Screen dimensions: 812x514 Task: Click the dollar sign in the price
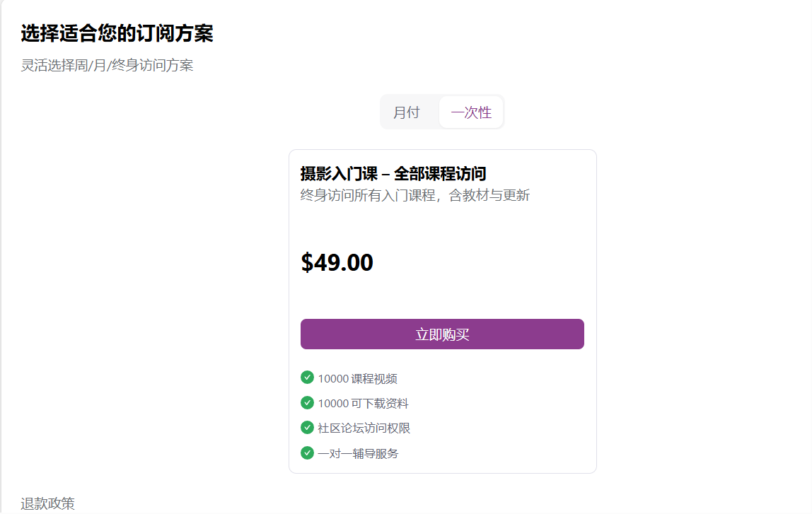(x=307, y=262)
